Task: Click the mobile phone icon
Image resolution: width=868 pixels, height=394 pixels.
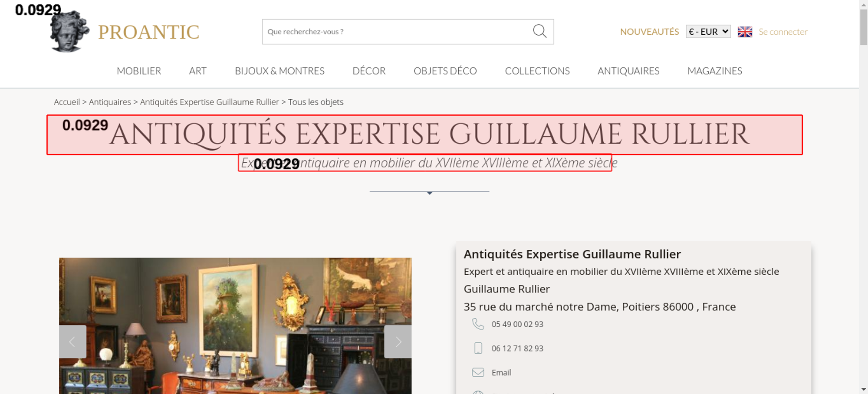Action: click(x=478, y=348)
